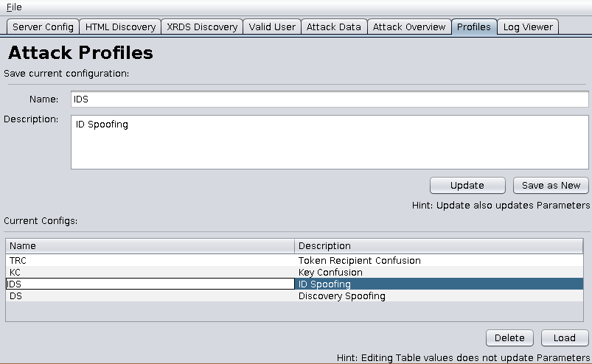Go to the XRDS Discovery tab
The width and height of the screenshot is (592, 364).
click(x=202, y=27)
